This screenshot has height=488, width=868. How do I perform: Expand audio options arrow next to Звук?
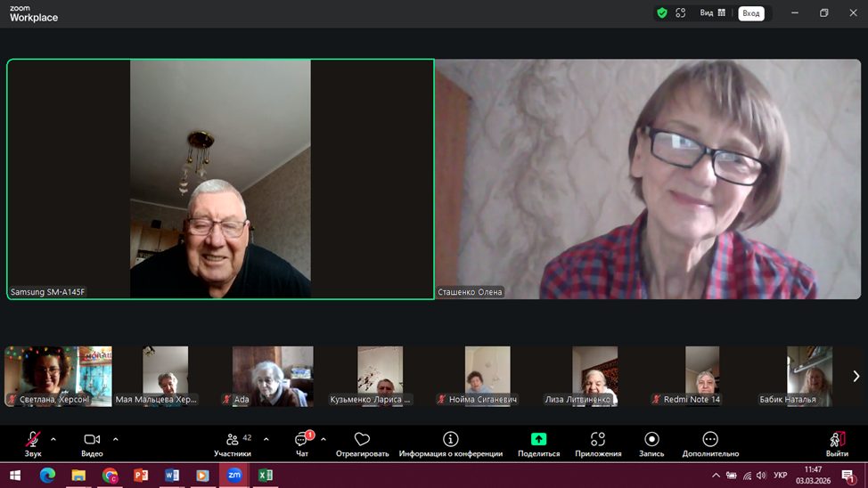coord(53,439)
